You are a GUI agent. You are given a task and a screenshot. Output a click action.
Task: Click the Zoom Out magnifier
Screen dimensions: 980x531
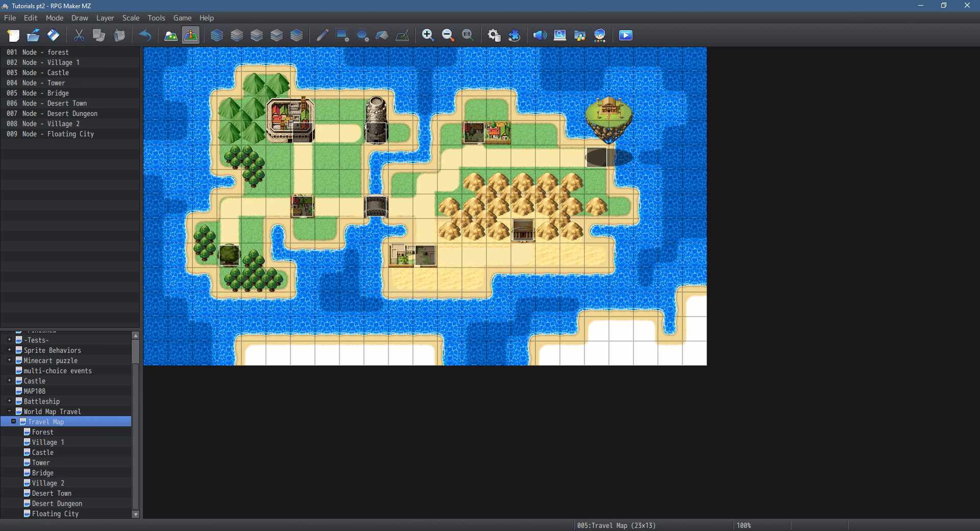[x=448, y=35]
